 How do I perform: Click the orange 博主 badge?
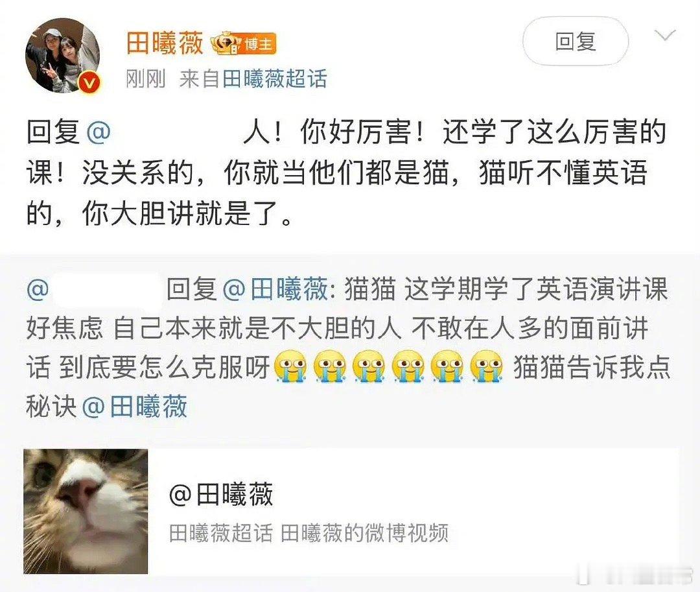(x=257, y=43)
